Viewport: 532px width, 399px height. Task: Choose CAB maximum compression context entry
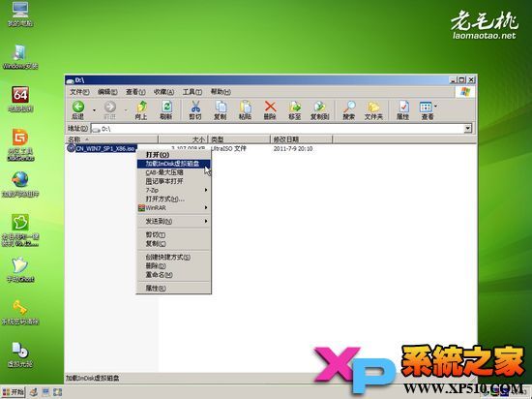coord(173,172)
